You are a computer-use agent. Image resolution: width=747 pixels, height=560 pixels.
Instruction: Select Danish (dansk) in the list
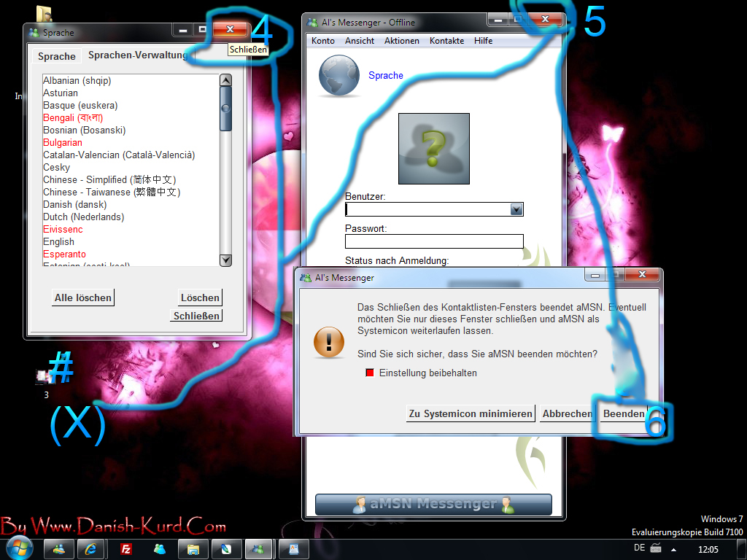75,204
